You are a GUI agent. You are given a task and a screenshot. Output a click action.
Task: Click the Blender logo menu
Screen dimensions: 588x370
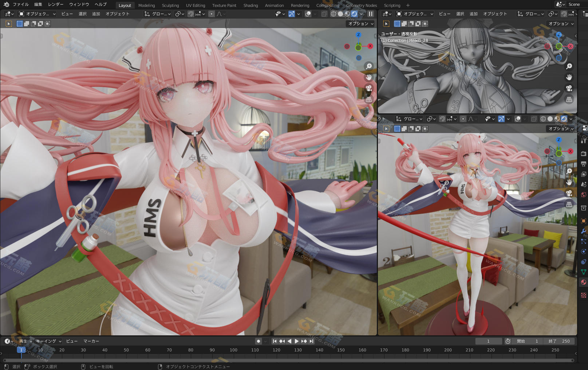click(6, 4)
